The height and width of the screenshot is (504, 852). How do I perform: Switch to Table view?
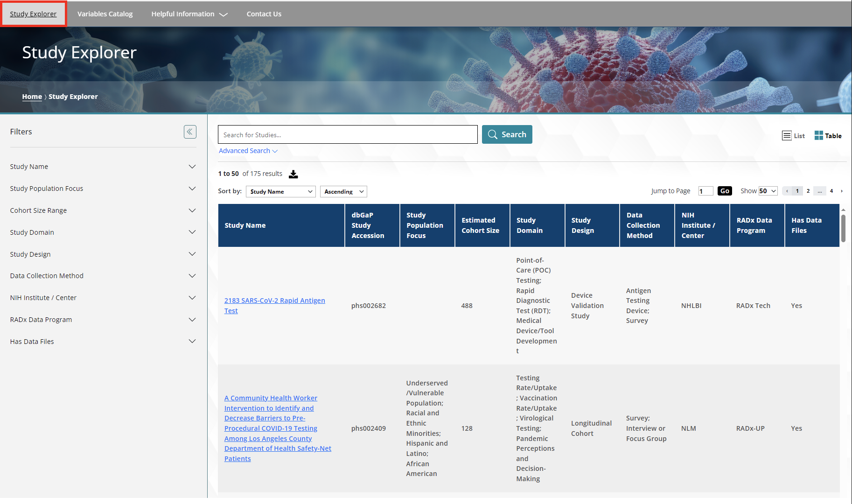coord(828,136)
